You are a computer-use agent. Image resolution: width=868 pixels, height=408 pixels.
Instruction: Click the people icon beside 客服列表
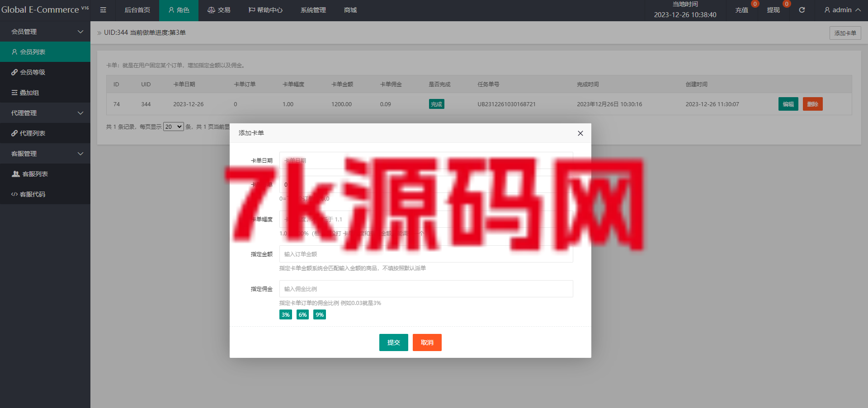pos(16,174)
